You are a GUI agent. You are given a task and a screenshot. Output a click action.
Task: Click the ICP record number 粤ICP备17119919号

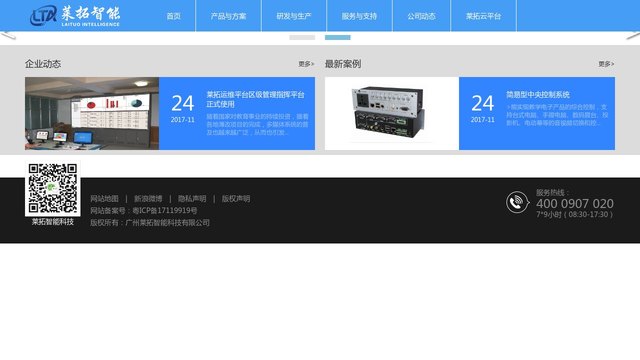[164, 211]
